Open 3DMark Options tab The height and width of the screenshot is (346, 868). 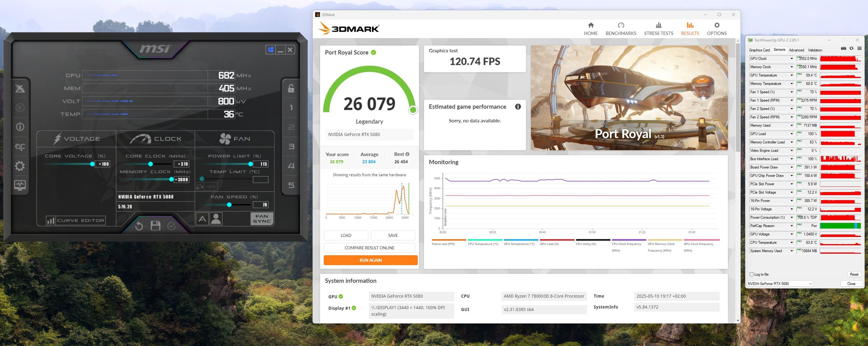coord(717,29)
